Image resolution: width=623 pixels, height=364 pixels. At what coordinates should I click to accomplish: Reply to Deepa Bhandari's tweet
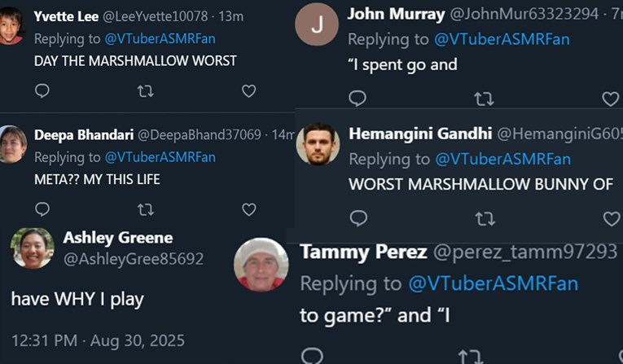pos(42,209)
